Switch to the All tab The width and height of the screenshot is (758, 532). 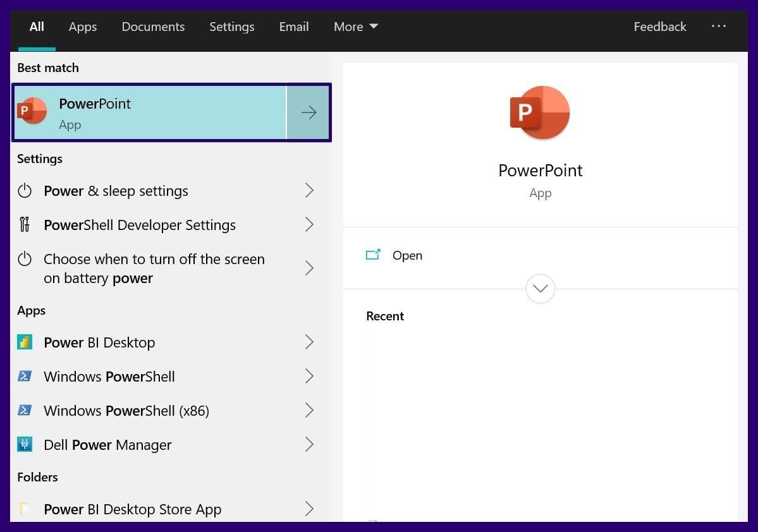coord(37,27)
